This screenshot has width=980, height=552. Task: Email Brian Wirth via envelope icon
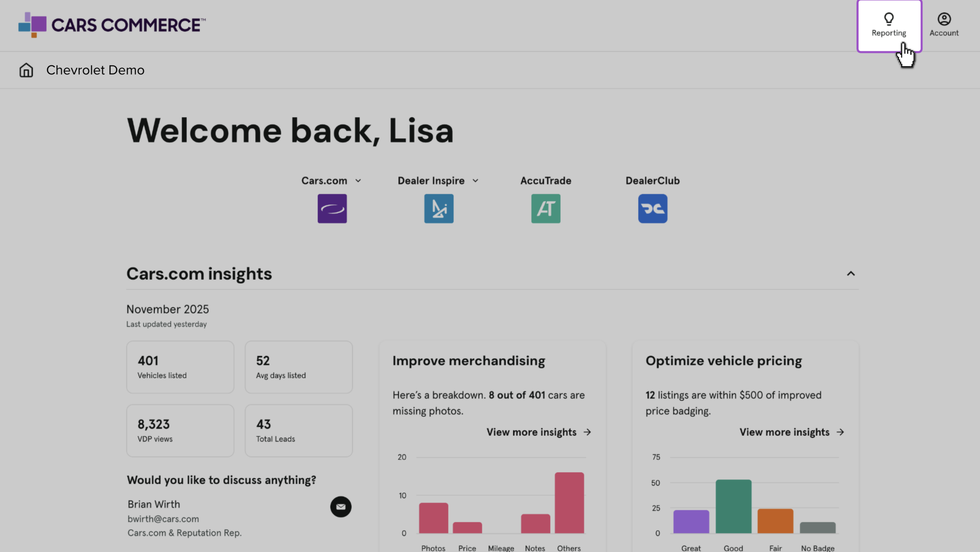pyautogui.click(x=341, y=507)
